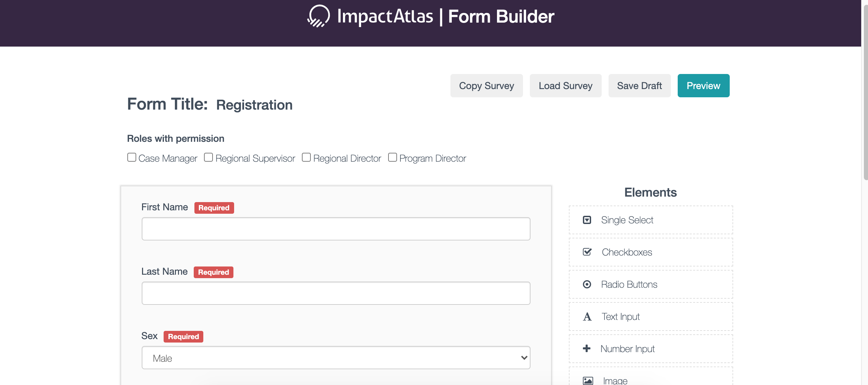868x385 pixels.
Task: Edit the Registration form title text
Action: coord(254,105)
